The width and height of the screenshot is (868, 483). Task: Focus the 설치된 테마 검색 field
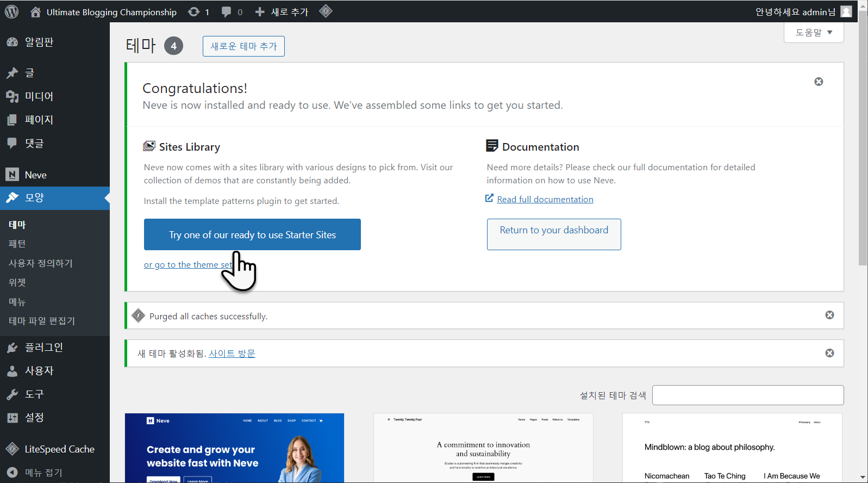click(x=748, y=395)
